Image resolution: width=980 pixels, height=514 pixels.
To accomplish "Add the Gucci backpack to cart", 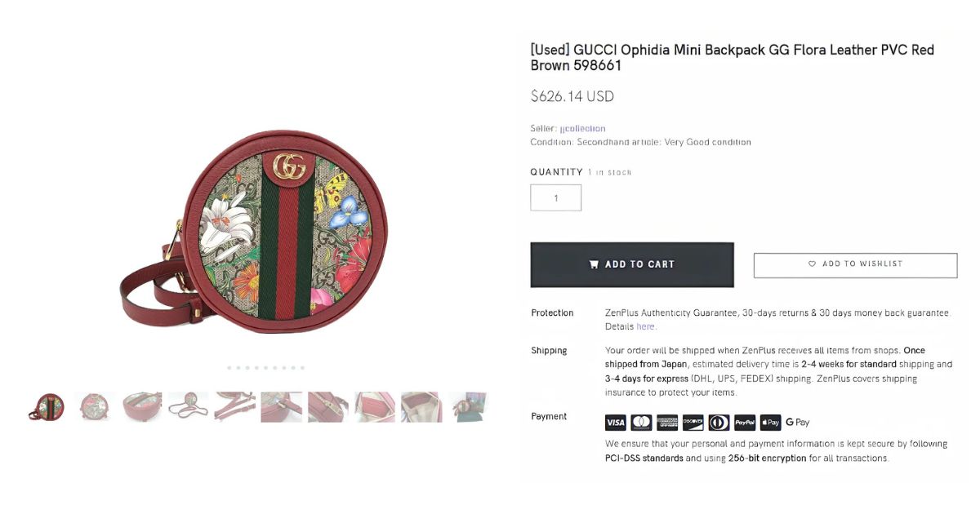I will tap(631, 264).
